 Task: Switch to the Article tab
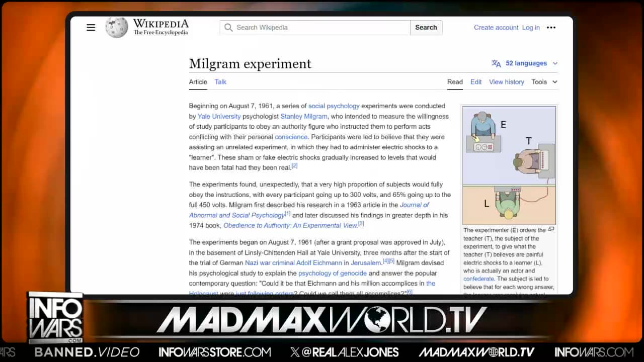tap(198, 82)
